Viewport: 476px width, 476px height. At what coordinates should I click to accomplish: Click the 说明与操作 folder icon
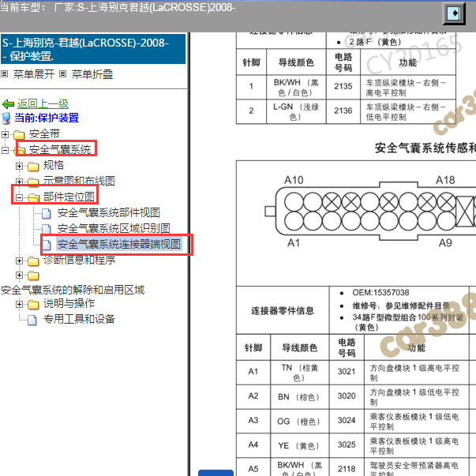[x=33, y=305]
